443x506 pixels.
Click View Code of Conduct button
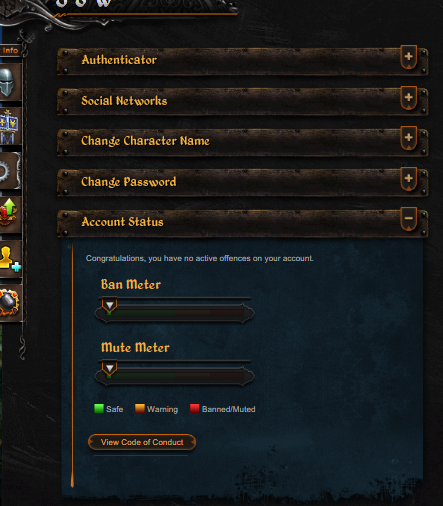point(142,442)
